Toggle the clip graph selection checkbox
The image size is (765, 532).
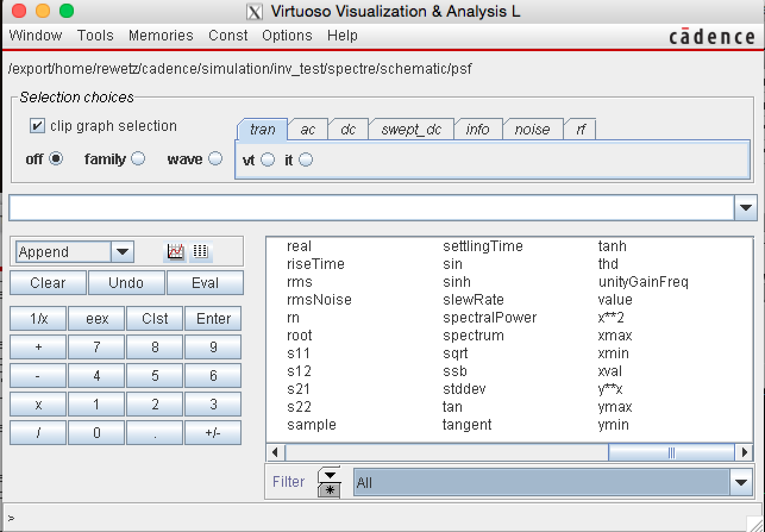pyautogui.click(x=37, y=126)
